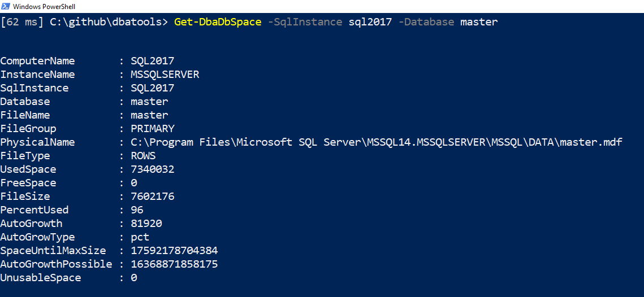Viewport: 644px width, 297px height.
Task: Click the master.mdf physical file path
Action: point(376,142)
